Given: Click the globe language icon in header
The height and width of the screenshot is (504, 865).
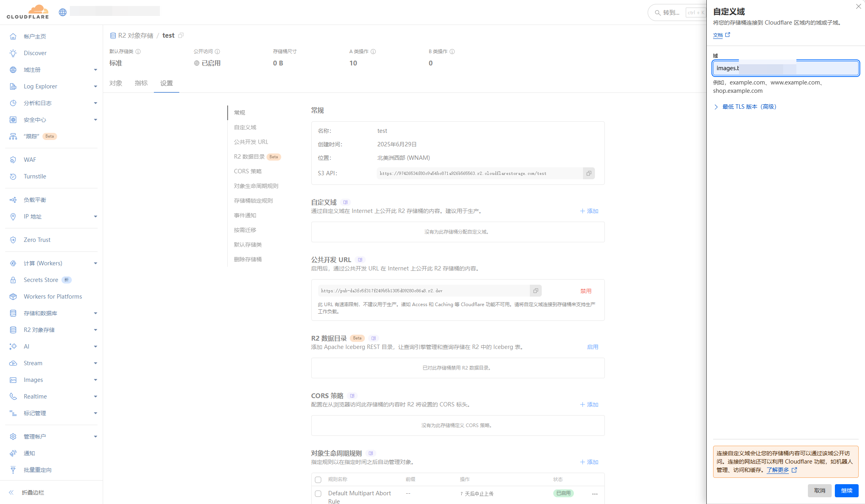Looking at the screenshot, I should (63, 12).
